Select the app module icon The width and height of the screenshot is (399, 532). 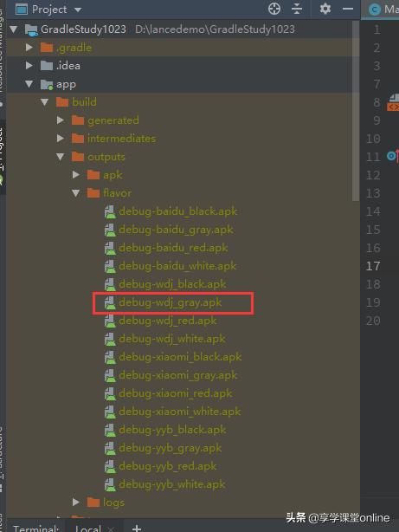[47, 84]
